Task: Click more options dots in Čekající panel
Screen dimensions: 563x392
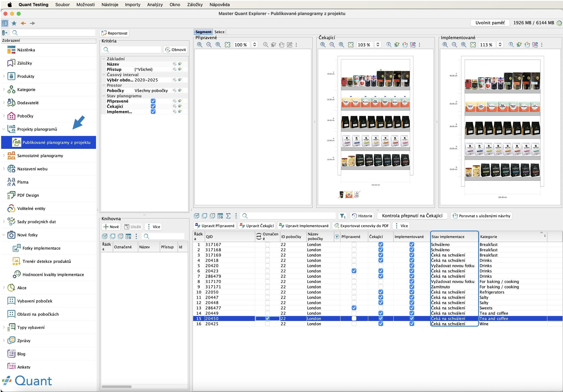Action: click(x=419, y=45)
